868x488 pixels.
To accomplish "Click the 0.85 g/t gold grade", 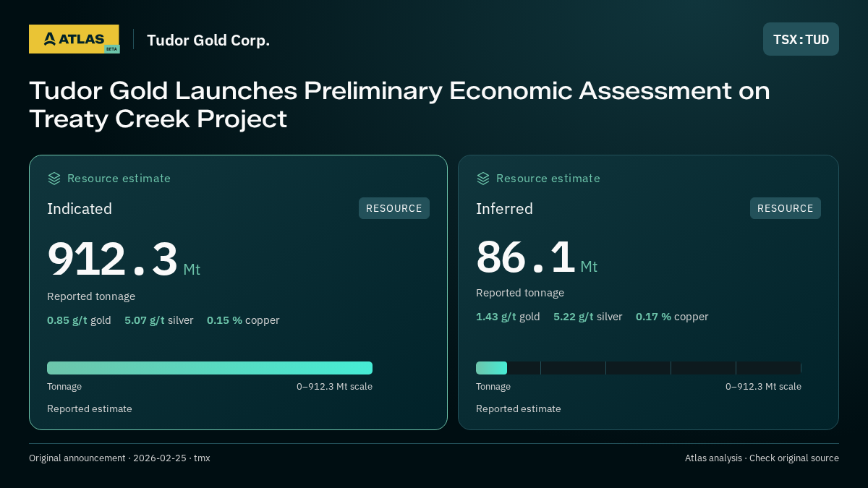I will [x=79, y=320].
